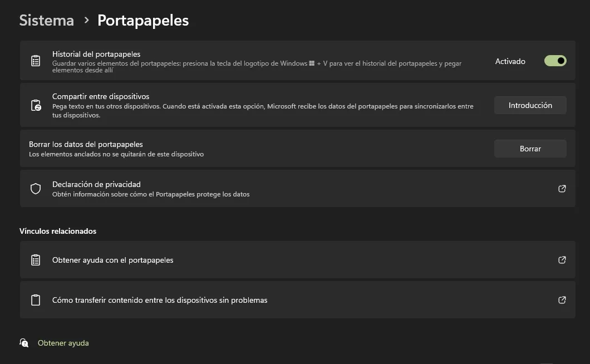This screenshot has height=364, width=590.
Task: Open privacy statement external link icon
Action: [562, 189]
